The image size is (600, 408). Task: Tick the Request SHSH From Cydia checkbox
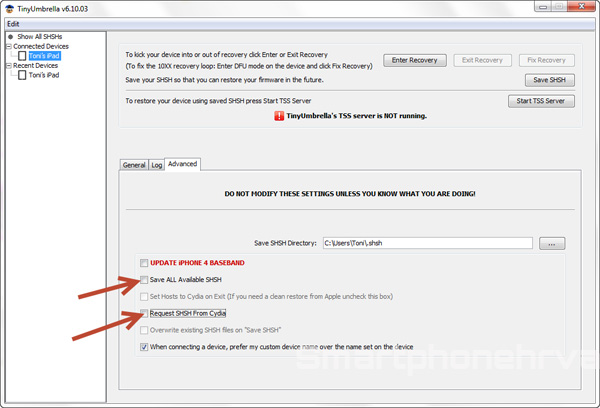click(146, 314)
